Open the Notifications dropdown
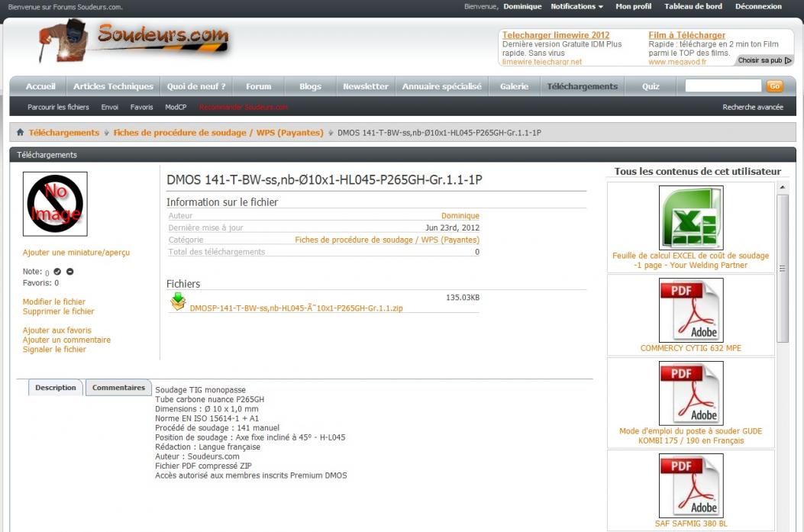Viewport: 804px width, 532px height. pyautogui.click(x=576, y=7)
